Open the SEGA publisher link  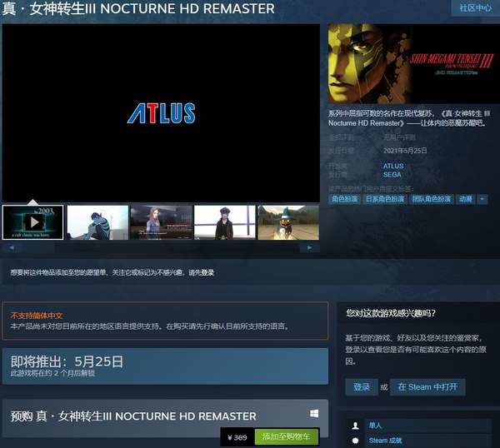(392, 175)
